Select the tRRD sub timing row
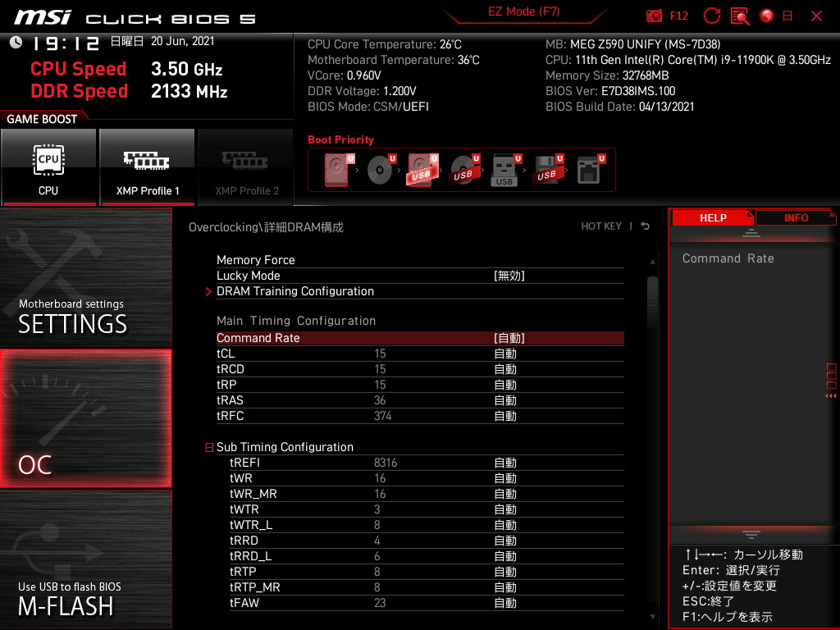840x630 pixels. [427, 540]
